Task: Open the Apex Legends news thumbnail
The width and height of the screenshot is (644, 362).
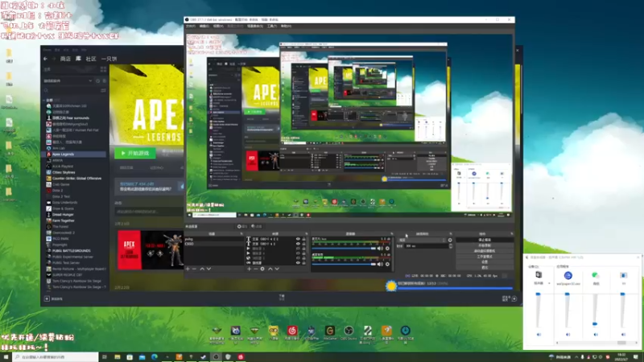Action: [151, 250]
